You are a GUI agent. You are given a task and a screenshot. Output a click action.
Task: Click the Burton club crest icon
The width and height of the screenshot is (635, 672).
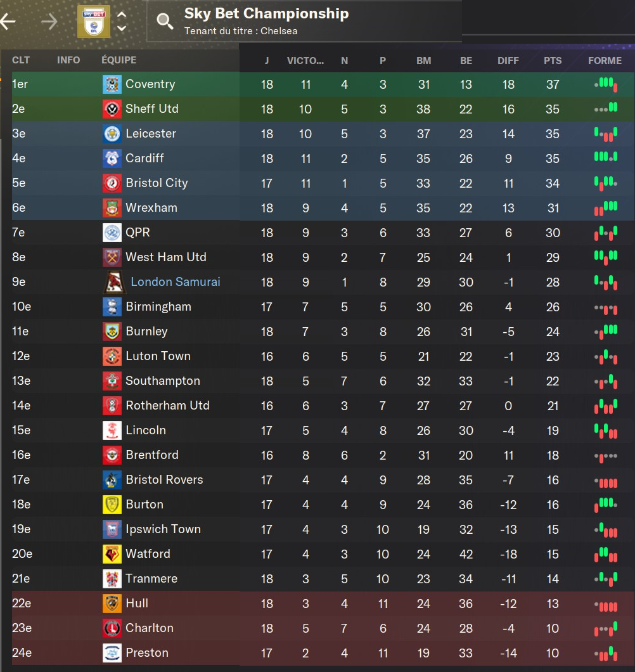click(x=112, y=505)
